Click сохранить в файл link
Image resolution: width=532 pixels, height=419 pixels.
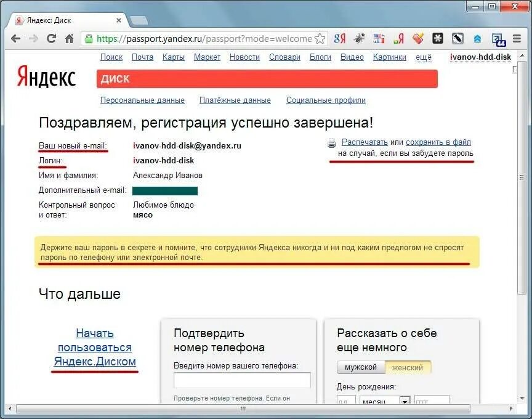click(x=438, y=142)
